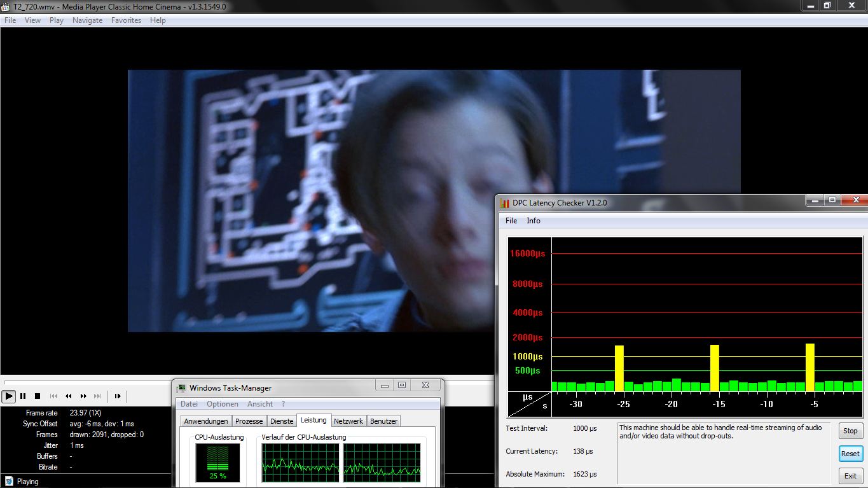Viewport: 868px width, 488px height.
Task: Open the Optionen menu in Task-Manager
Action: pos(223,404)
